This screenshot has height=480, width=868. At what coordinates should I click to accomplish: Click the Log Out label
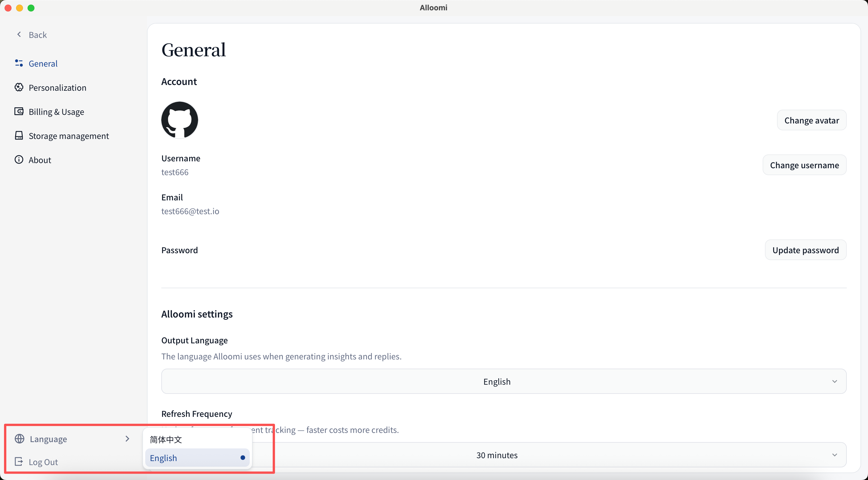(x=43, y=462)
